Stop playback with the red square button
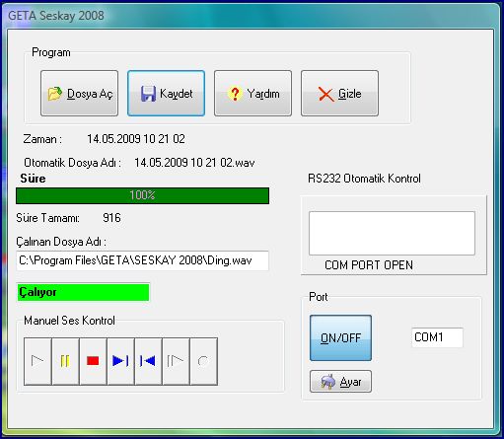 point(93,361)
